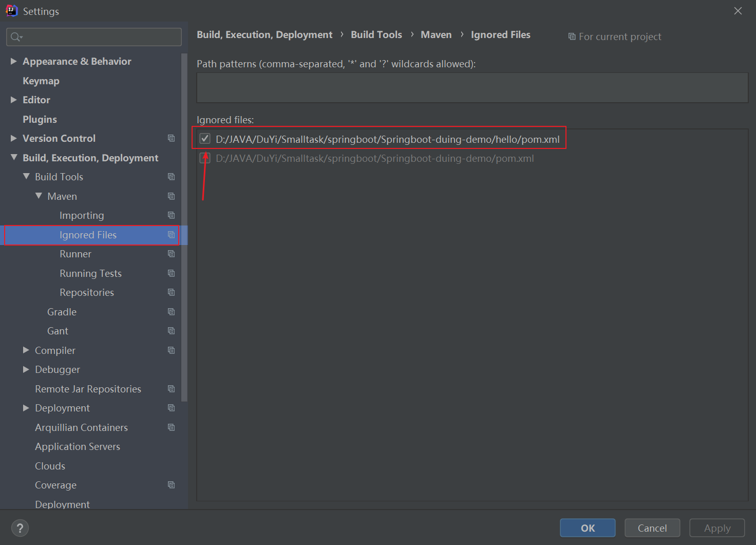
Task: Click project-level icon beside Compiler
Action: pyautogui.click(x=172, y=350)
